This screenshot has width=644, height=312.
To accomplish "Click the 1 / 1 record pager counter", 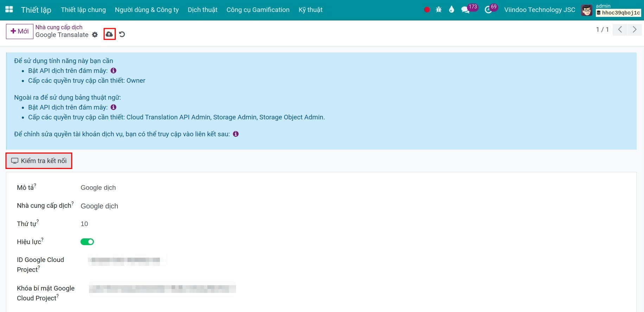I will [x=602, y=30].
